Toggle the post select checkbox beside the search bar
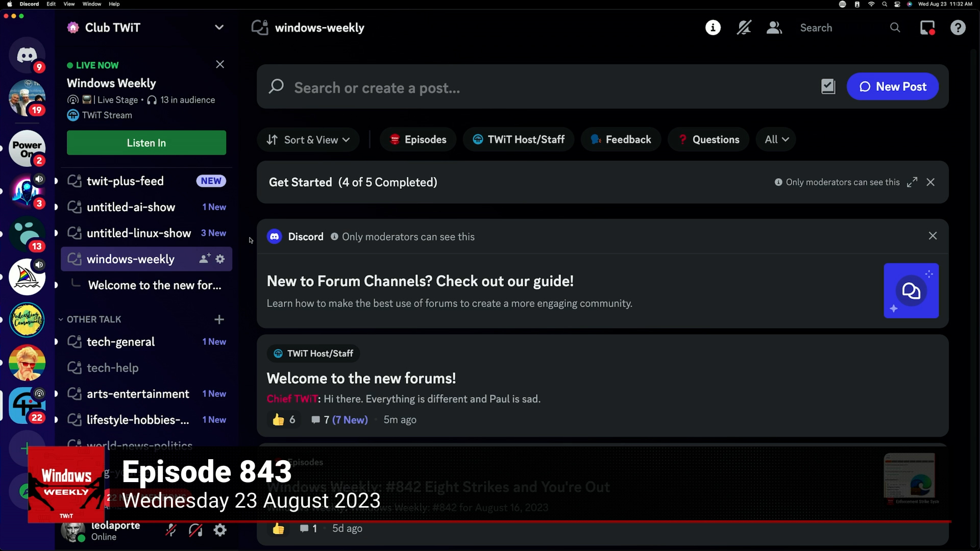980x551 pixels. (828, 86)
